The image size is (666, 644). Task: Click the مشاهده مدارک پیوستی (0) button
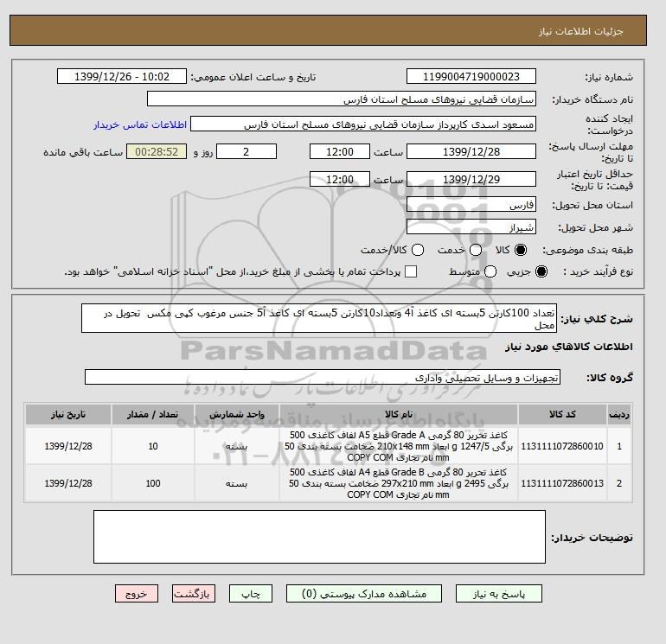pyautogui.click(x=364, y=594)
